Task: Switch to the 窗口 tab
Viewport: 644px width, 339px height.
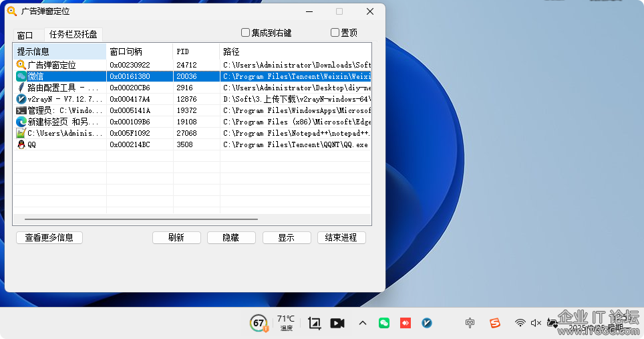Action: click(25, 35)
